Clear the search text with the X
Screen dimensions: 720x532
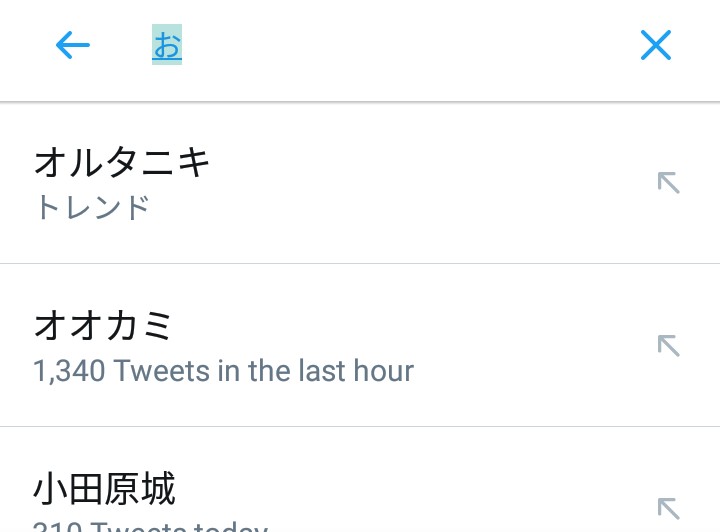(x=655, y=45)
